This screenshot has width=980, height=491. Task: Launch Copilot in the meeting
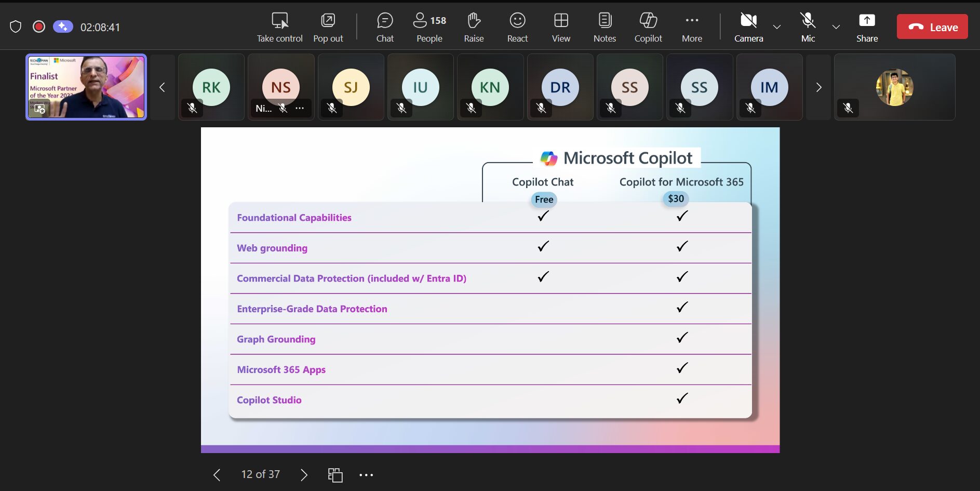(x=648, y=27)
